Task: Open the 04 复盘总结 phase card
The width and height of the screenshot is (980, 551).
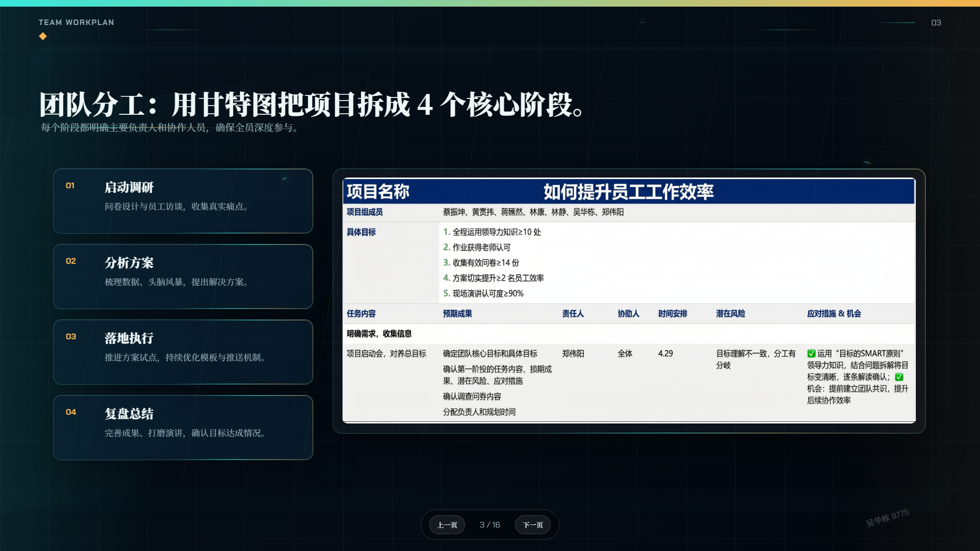Action: click(x=183, y=428)
